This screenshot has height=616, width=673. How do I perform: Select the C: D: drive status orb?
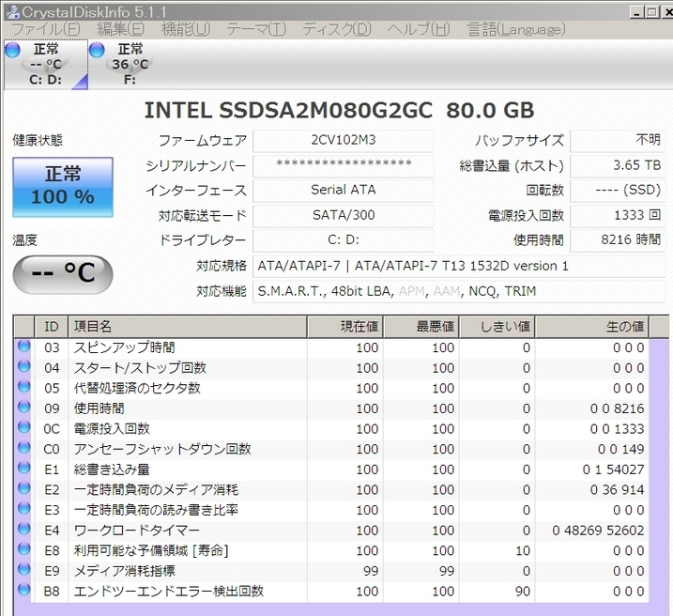[13, 51]
